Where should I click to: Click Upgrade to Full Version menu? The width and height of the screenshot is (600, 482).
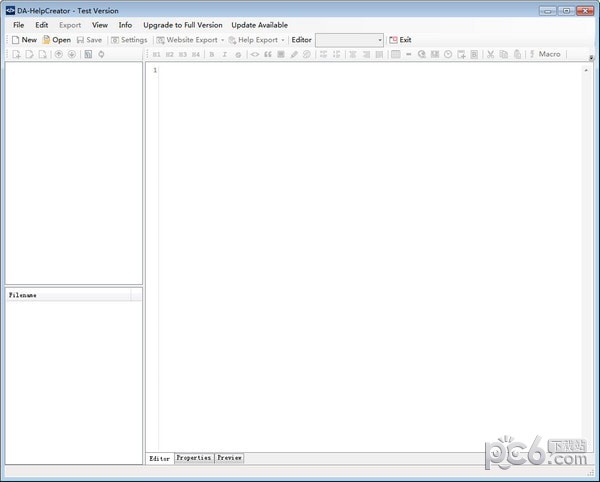pos(183,25)
